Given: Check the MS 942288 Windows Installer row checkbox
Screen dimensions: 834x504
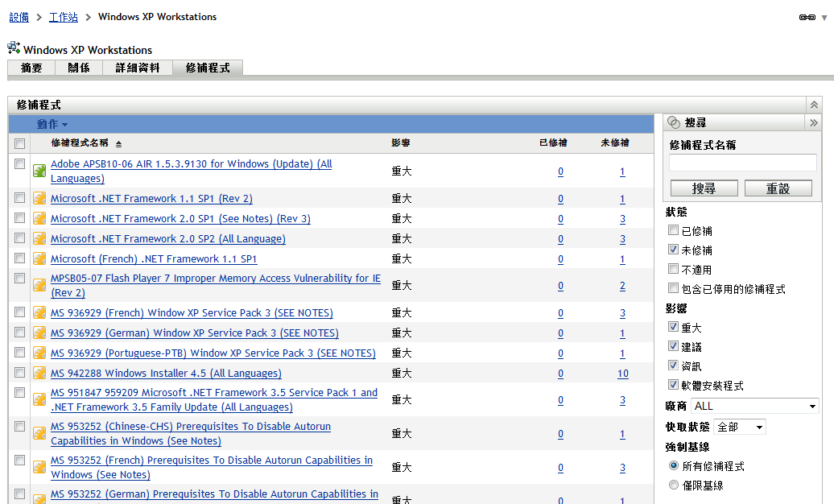Looking at the screenshot, I should coord(19,373).
